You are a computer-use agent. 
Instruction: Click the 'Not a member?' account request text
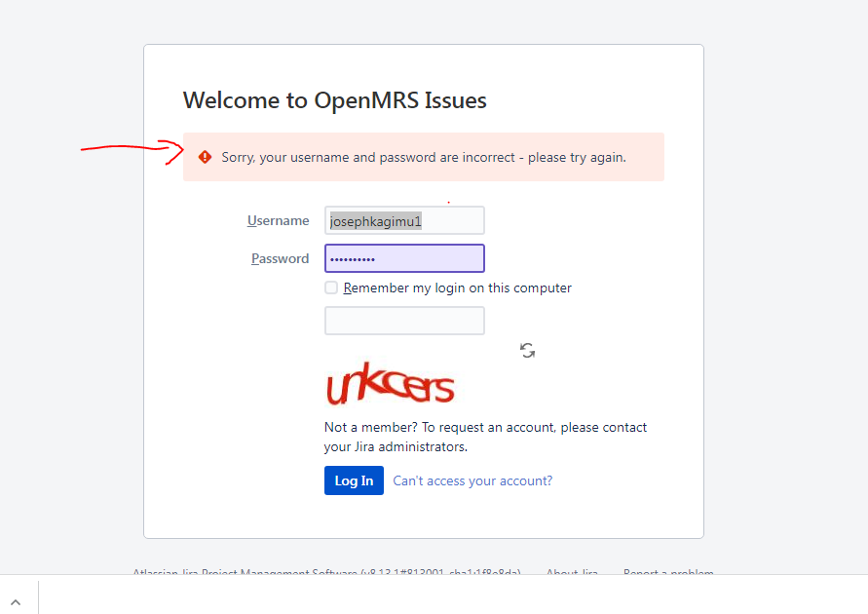tap(485, 437)
